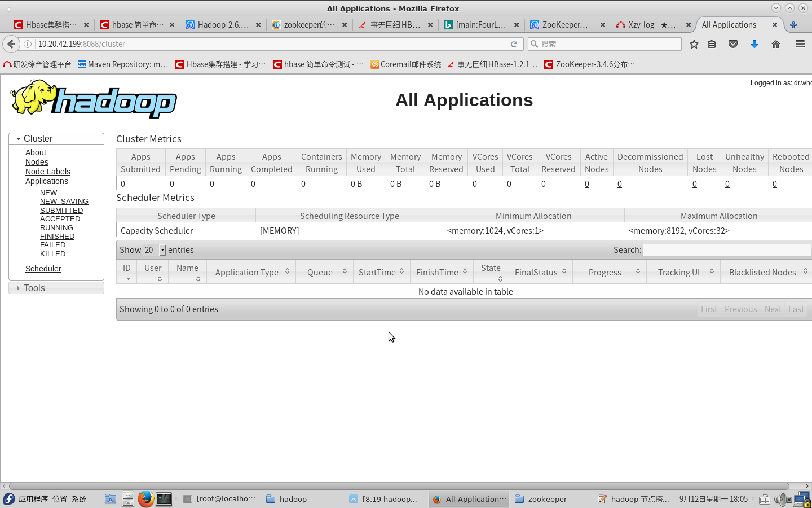Click the Hadoop elephant logo
This screenshot has height=508, width=812.
coord(94,99)
